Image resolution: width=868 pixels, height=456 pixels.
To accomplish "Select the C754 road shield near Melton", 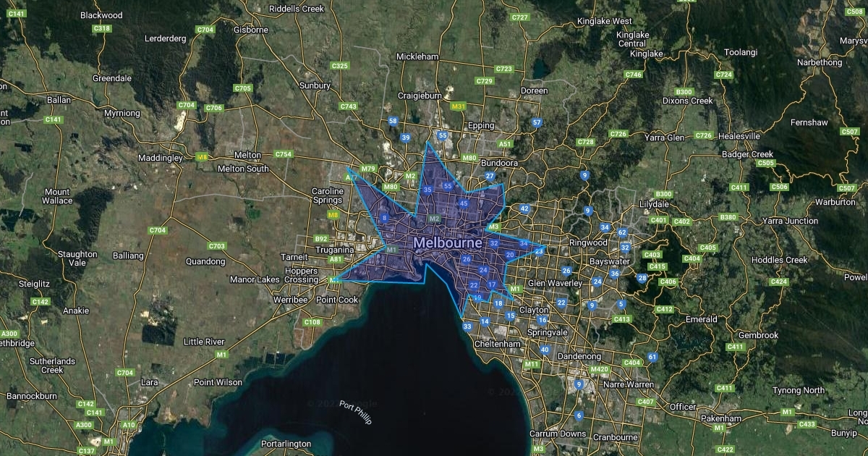I will pos(284,154).
